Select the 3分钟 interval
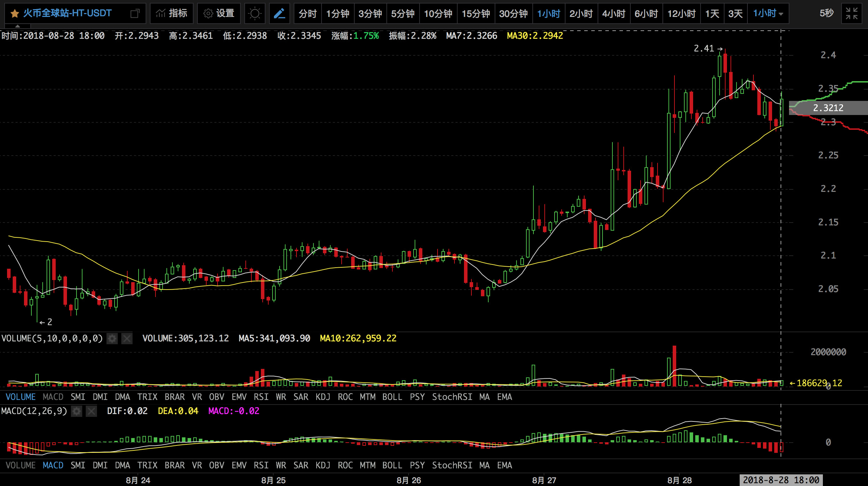The image size is (868, 486). (x=370, y=13)
